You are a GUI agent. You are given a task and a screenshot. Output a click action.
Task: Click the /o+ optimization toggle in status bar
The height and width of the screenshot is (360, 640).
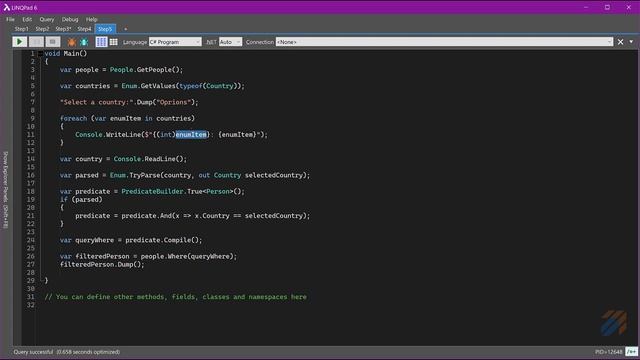[x=631, y=351]
